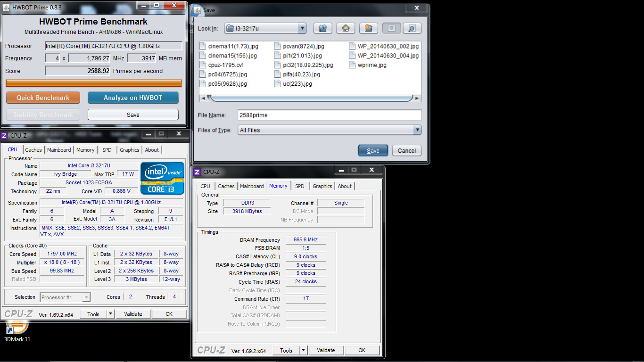The height and width of the screenshot is (362, 644).
Task: Open SPD tab in CPU window
Action: click(107, 150)
